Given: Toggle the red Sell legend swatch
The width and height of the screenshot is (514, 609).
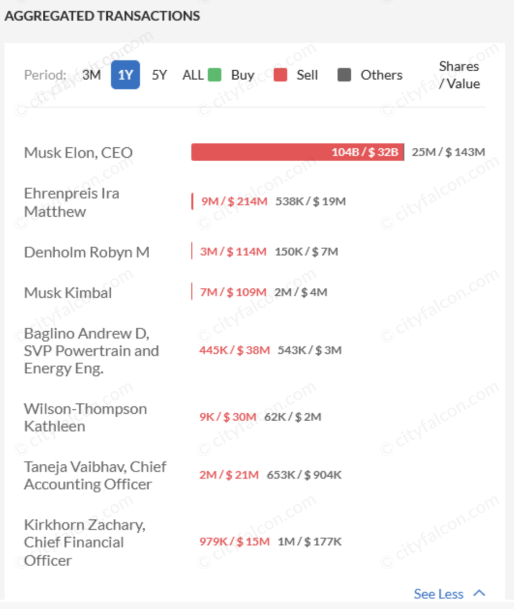Looking at the screenshot, I should [280, 75].
